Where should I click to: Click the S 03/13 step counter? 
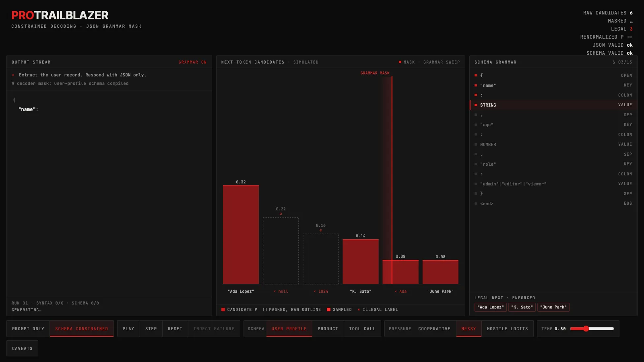coord(622,62)
